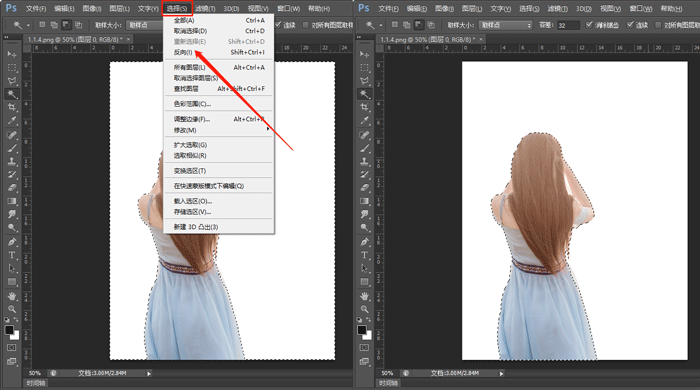Choose Save Selection (存储选区) menu entry
The image size is (700, 390).
(218, 212)
